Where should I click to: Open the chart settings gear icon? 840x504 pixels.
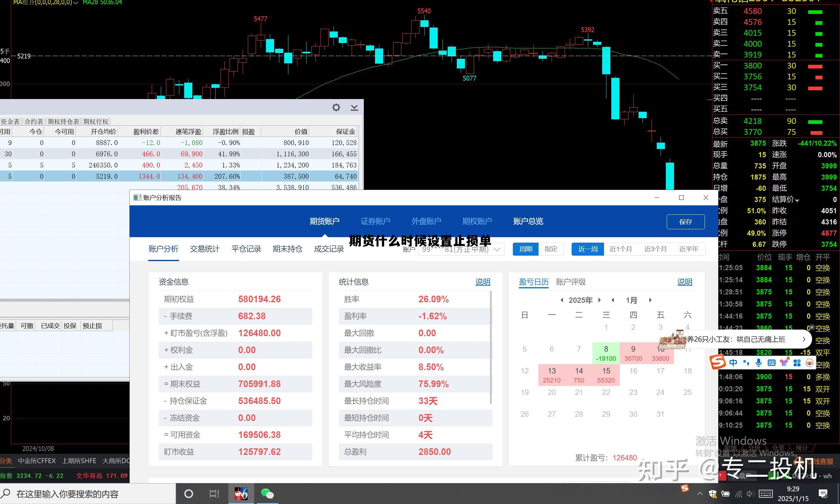pyautogui.click(x=336, y=107)
